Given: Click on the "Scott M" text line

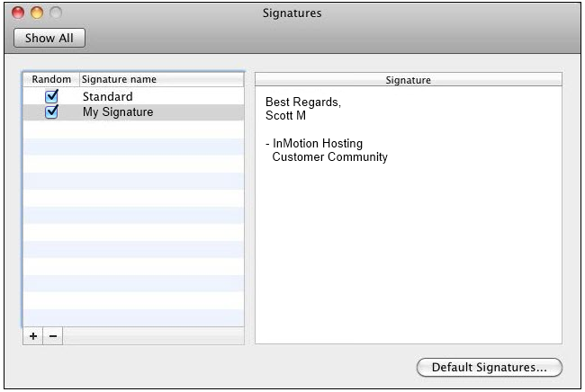Looking at the screenshot, I should 286,116.
